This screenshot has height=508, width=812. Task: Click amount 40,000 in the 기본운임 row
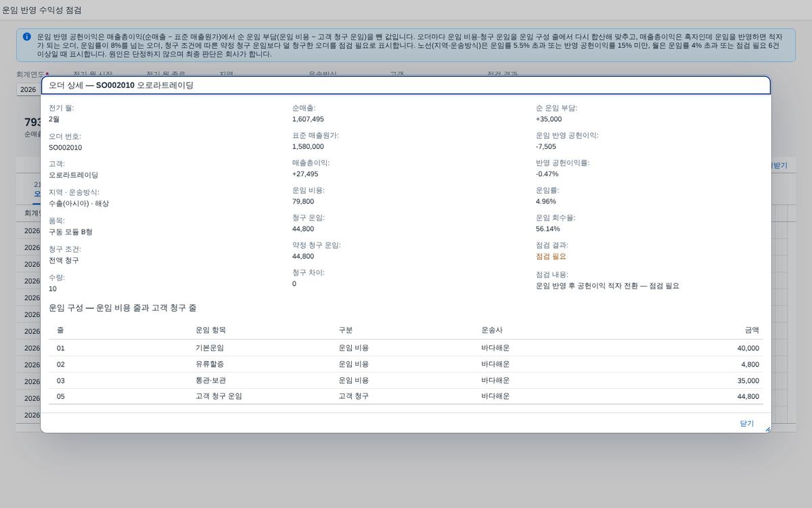click(748, 348)
